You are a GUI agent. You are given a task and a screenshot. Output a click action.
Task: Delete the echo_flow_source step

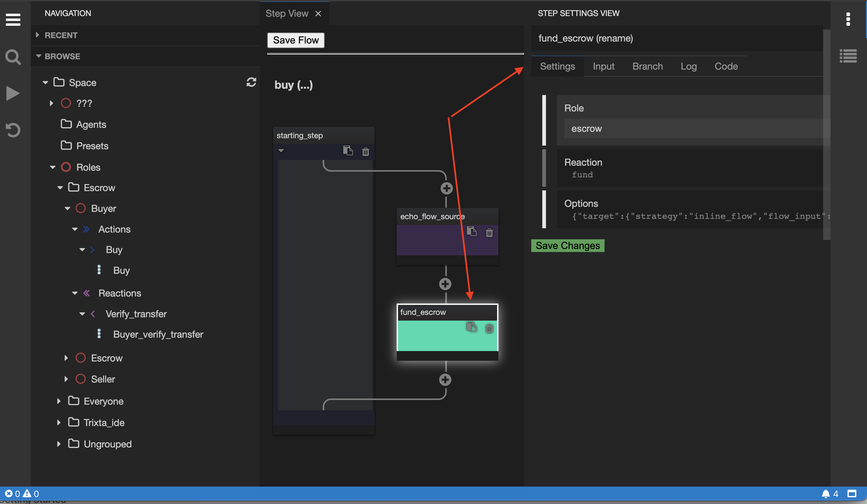(489, 233)
